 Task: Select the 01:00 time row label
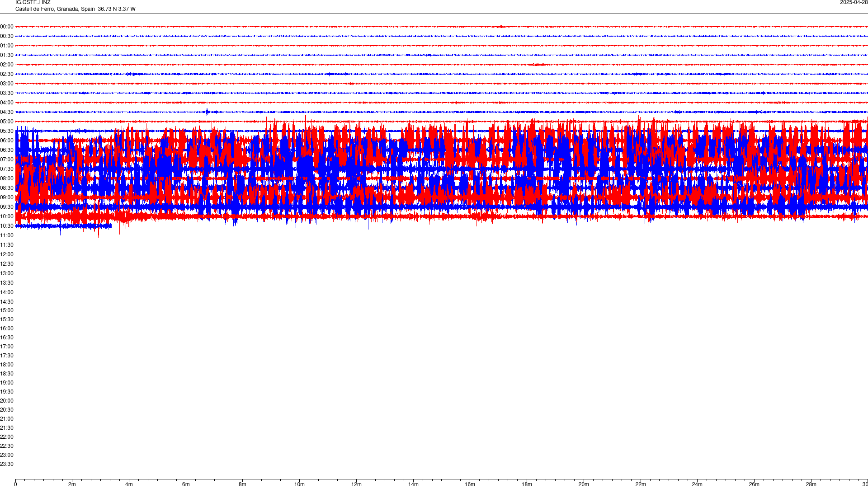point(7,46)
